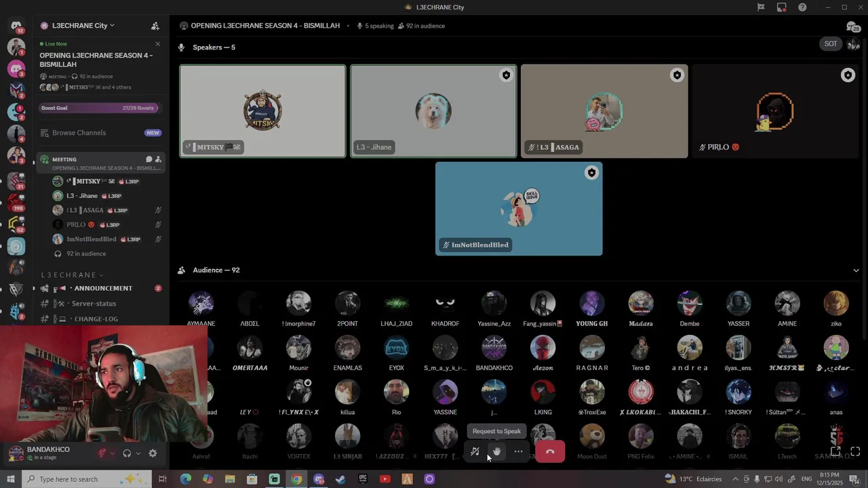
Task: Open Inbox icon in the title bar
Action: tap(782, 7)
